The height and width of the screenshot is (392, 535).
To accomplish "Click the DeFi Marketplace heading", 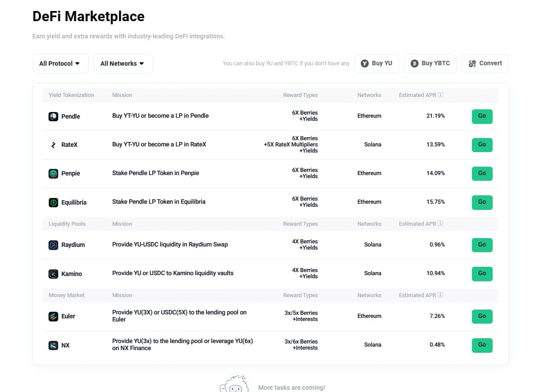I will coord(89,17).
